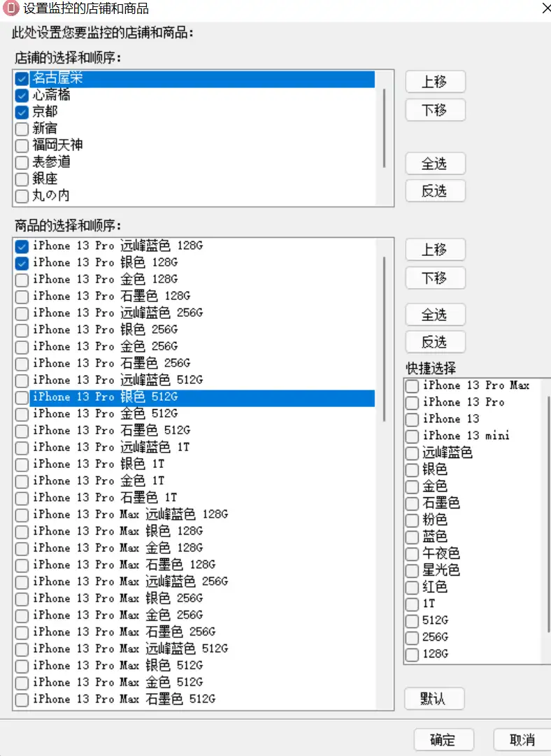The width and height of the screenshot is (551, 756).
Task: Select row iPhone 13 Pro 远峰蓝色 1T
Action: coord(194,448)
